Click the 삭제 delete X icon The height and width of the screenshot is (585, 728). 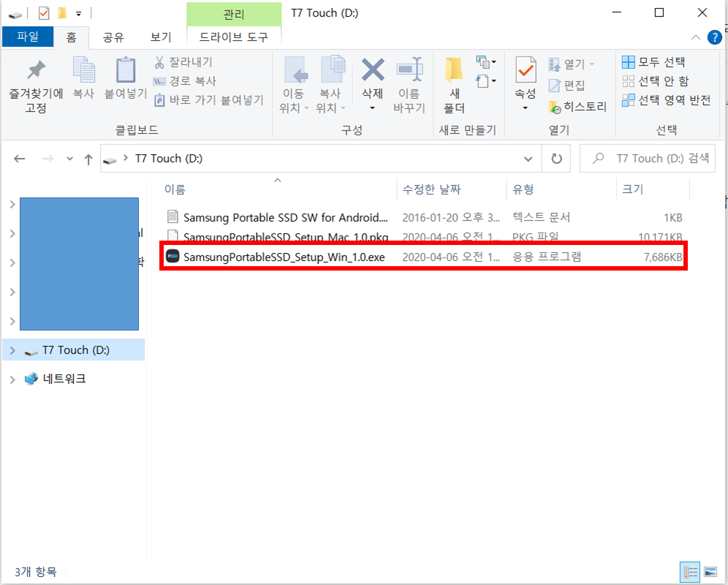click(x=373, y=69)
